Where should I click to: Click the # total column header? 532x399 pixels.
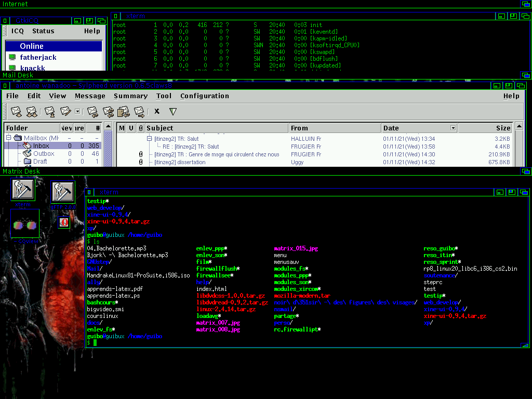(94, 128)
